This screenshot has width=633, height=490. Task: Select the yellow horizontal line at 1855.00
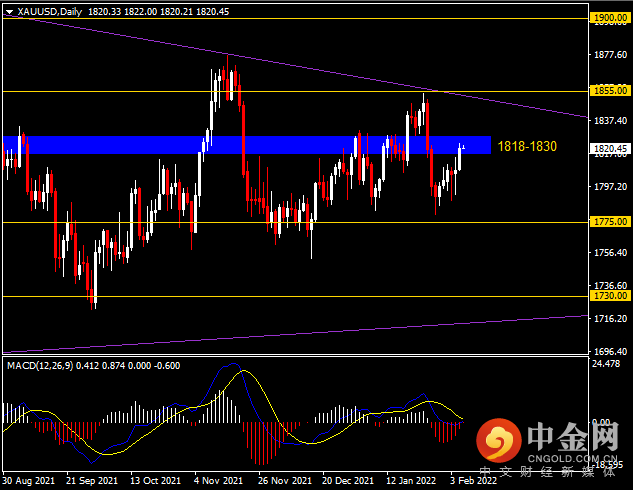[295, 92]
